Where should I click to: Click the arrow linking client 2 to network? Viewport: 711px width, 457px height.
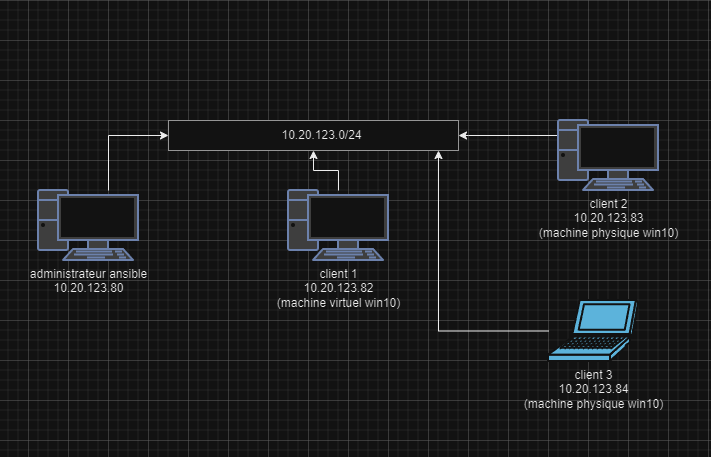click(510, 133)
